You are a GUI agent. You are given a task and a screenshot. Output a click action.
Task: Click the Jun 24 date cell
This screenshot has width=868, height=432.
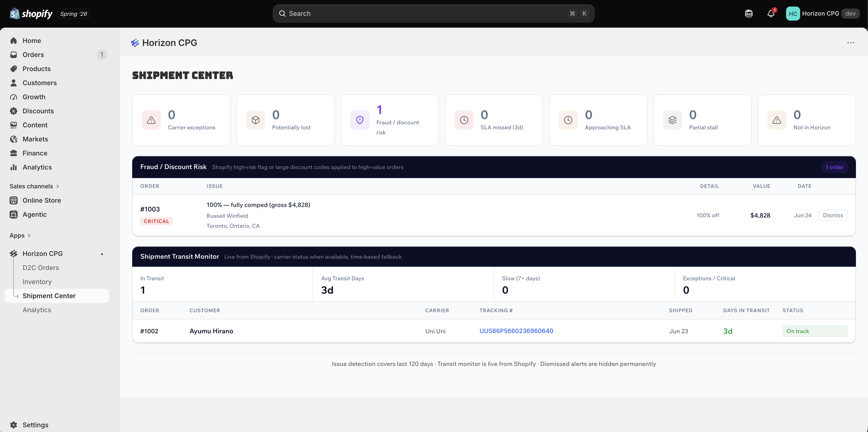coord(803,215)
